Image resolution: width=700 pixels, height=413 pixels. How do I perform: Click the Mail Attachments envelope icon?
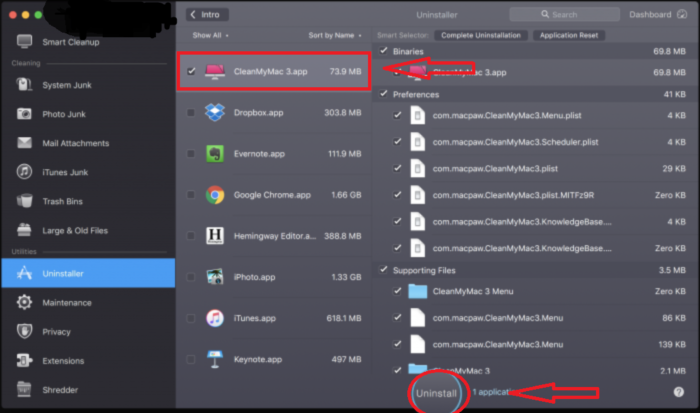pos(24,143)
